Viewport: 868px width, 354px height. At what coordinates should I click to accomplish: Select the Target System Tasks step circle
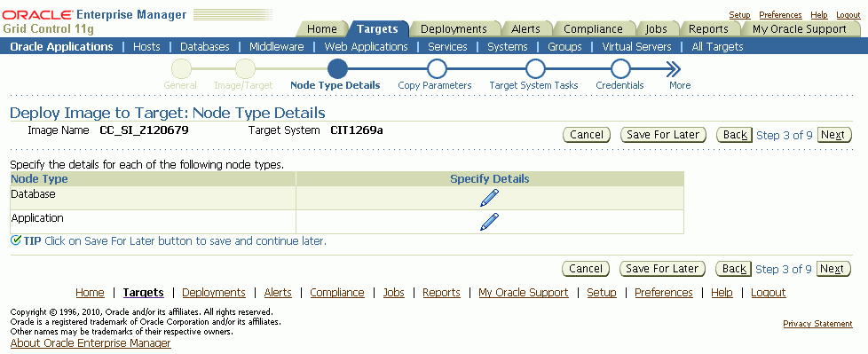tap(535, 69)
